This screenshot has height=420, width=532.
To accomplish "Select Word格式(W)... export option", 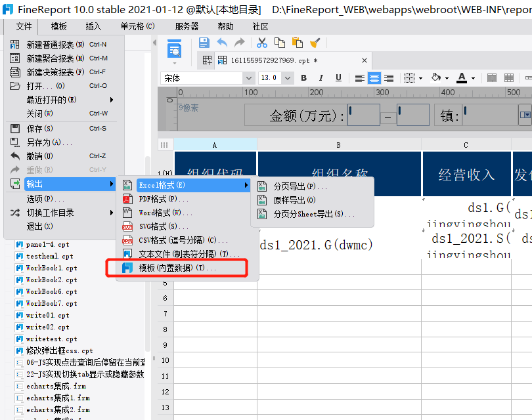I will coord(185,213).
